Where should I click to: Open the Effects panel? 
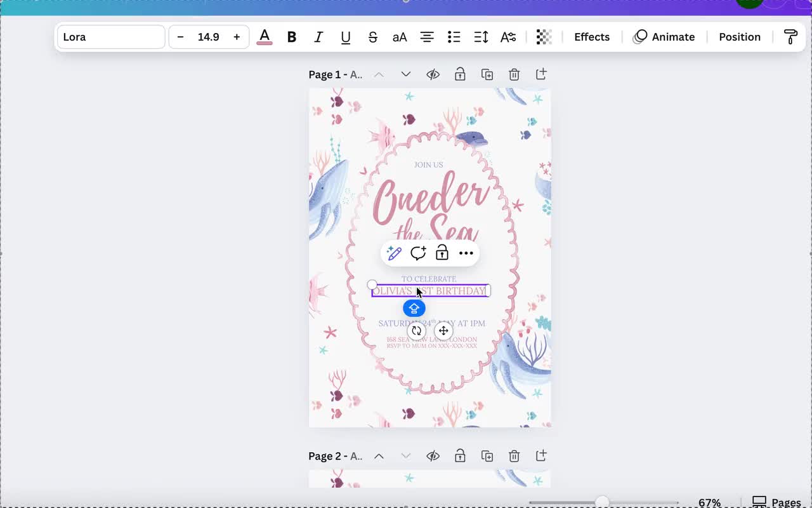[592, 37]
